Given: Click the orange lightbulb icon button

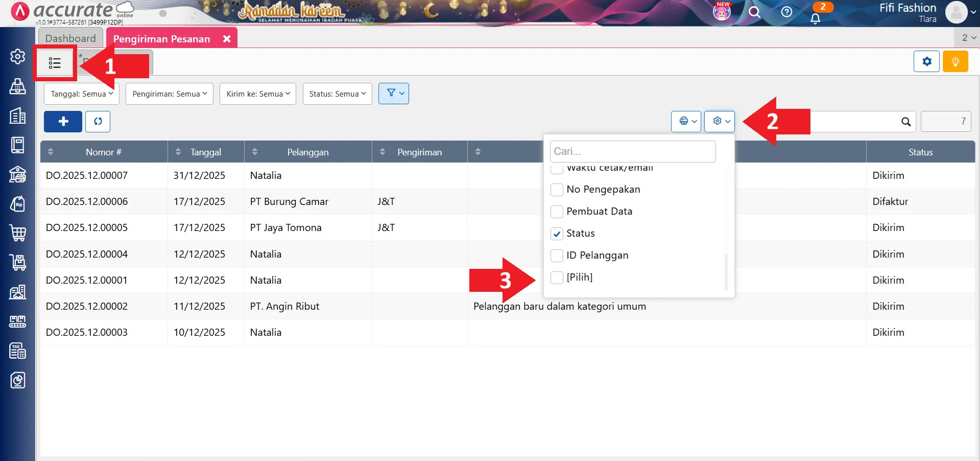Looking at the screenshot, I should pos(955,62).
